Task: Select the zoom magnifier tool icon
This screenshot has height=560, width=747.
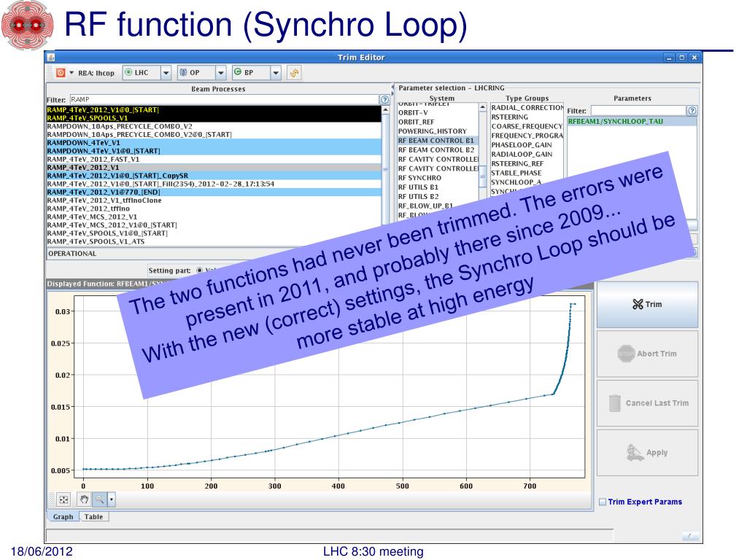Action: (x=99, y=499)
